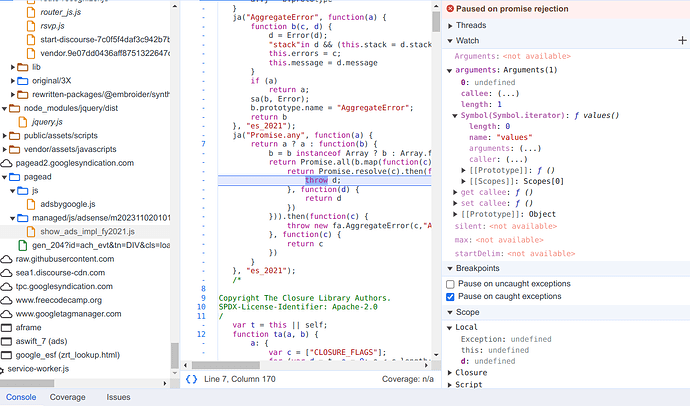Expand the [[Scopes]] entry

pyautogui.click(x=463, y=181)
